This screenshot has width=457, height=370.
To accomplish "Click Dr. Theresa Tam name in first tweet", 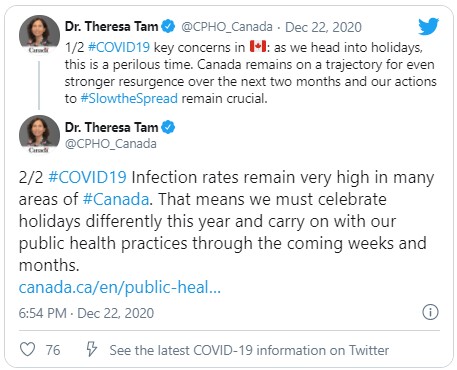I will pos(111,26).
